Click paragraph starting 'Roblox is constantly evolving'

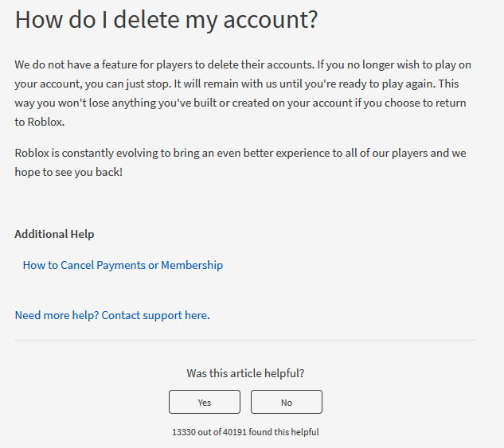[240, 162]
